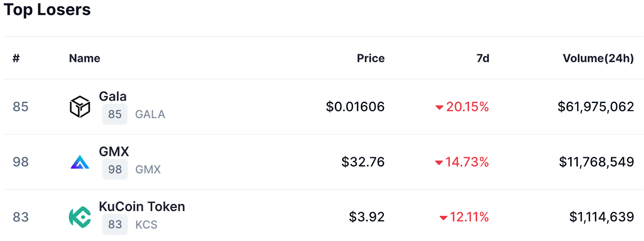
Task: Sort by the 7d column header
Action: [x=483, y=58]
